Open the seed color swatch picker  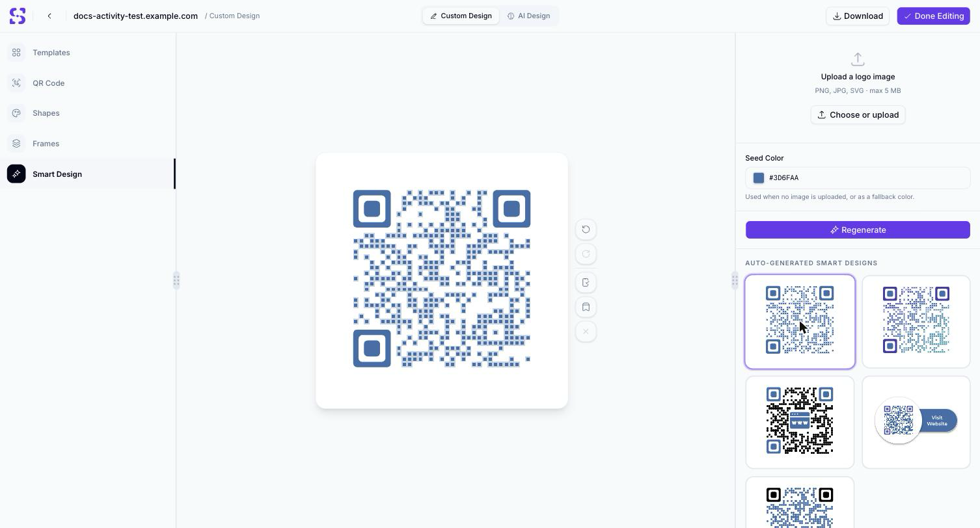759,178
